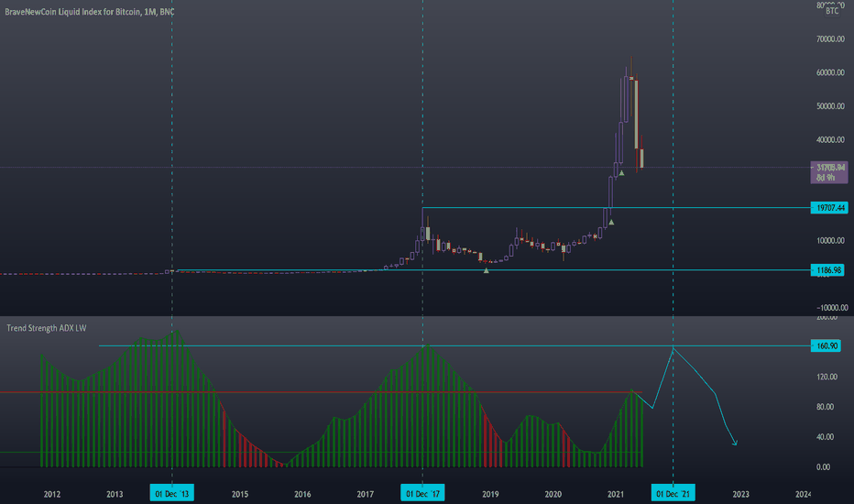Click the green triangle marker near 30000 level
This screenshot has height=504, width=854.
[x=621, y=172]
